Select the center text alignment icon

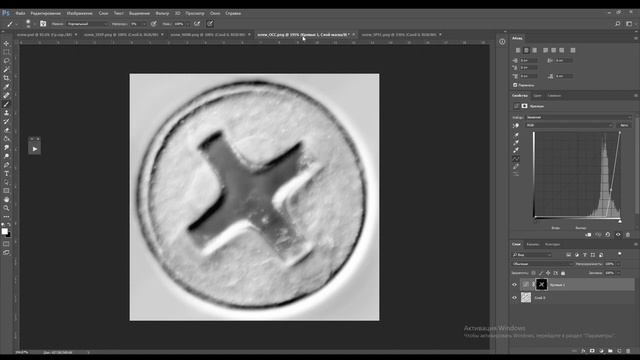tap(526, 50)
